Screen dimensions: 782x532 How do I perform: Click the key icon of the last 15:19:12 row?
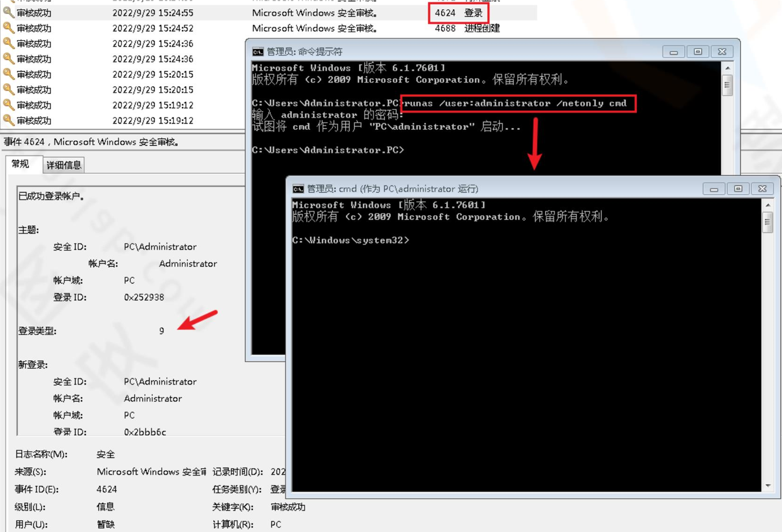[x=8, y=120]
